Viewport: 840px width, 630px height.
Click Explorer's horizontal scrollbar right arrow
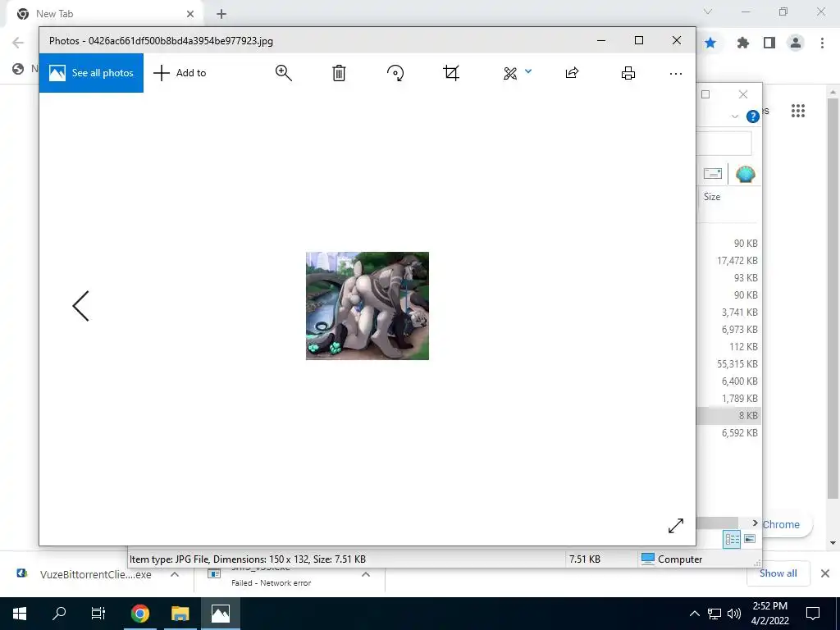click(x=756, y=523)
